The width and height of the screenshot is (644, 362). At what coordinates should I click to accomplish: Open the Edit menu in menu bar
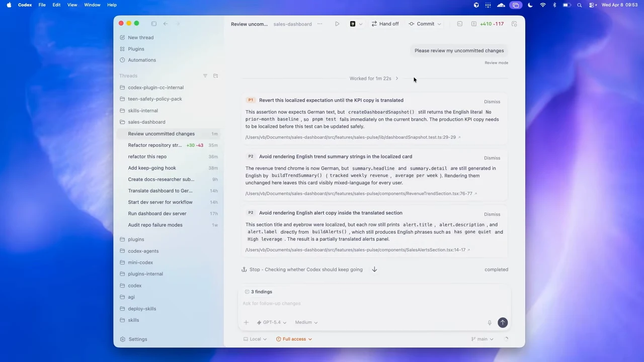point(56,5)
